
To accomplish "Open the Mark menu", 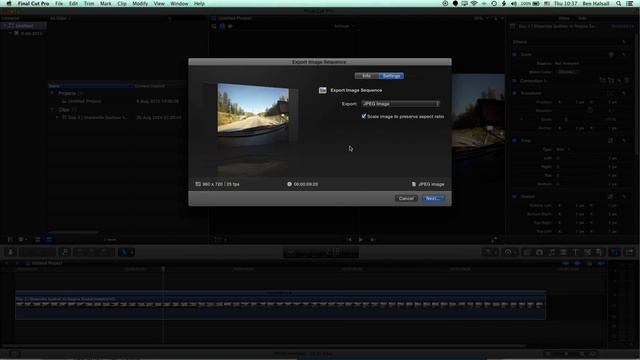I will point(106,3).
